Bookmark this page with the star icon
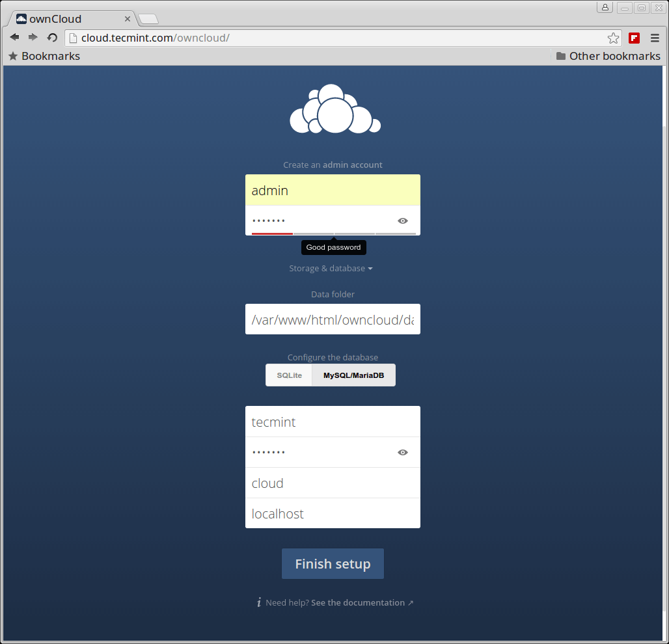669x644 pixels. (x=613, y=38)
